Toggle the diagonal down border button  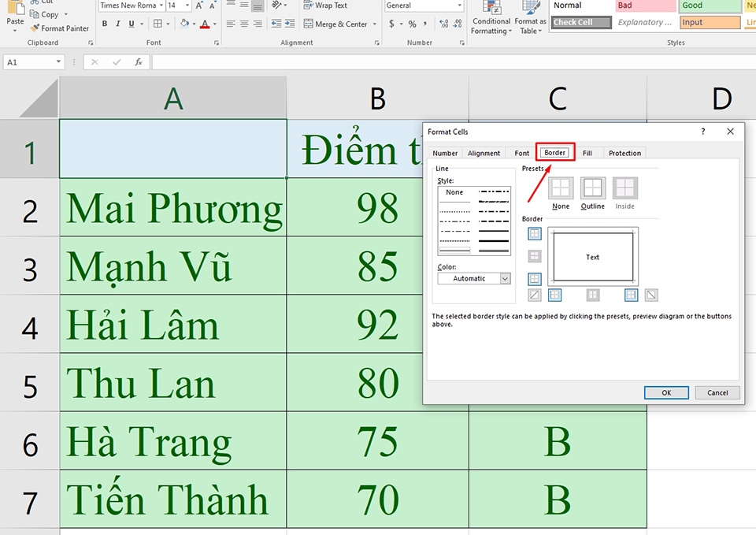tap(651, 295)
